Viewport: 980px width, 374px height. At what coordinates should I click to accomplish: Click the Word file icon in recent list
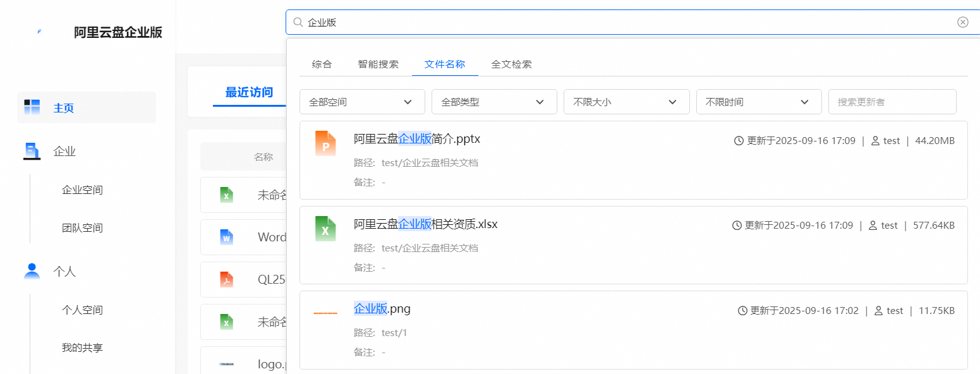click(226, 237)
